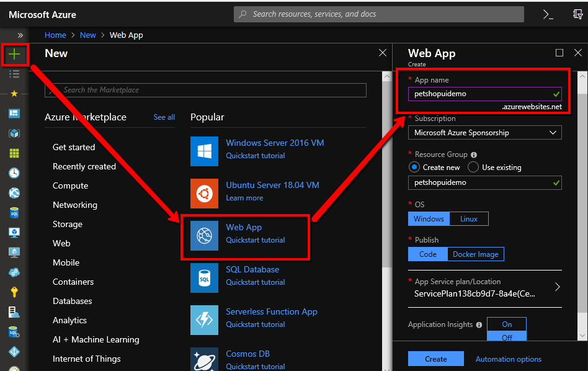Open App Services globe icon in sidebar
Viewport: 588px width, 371px height.
coord(14,193)
